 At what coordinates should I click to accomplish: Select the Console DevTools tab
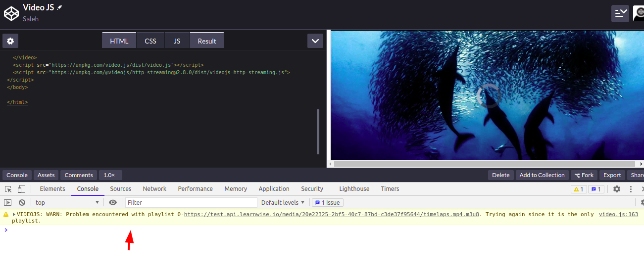[88, 189]
